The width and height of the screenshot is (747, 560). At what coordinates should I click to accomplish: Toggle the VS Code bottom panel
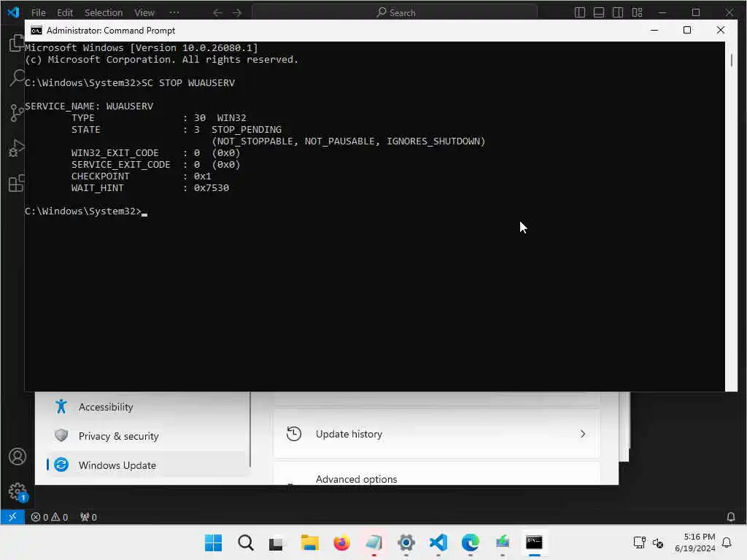599,12
